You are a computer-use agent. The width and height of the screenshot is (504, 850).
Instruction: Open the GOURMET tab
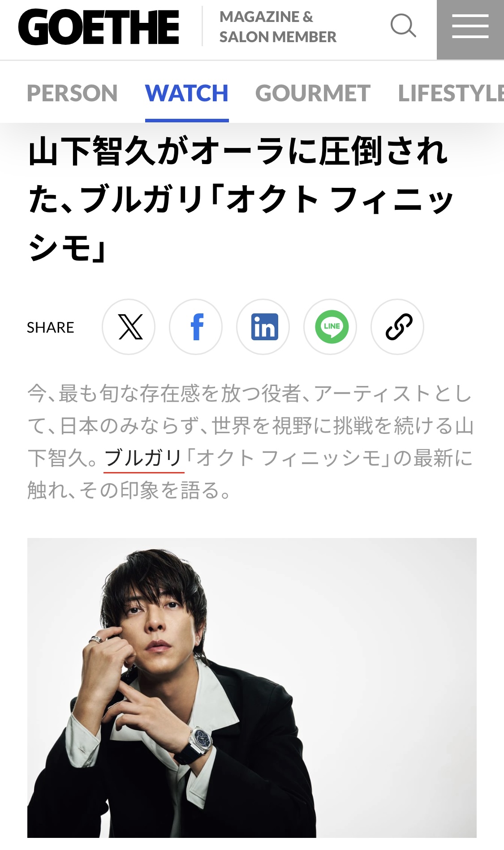(x=313, y=93)
